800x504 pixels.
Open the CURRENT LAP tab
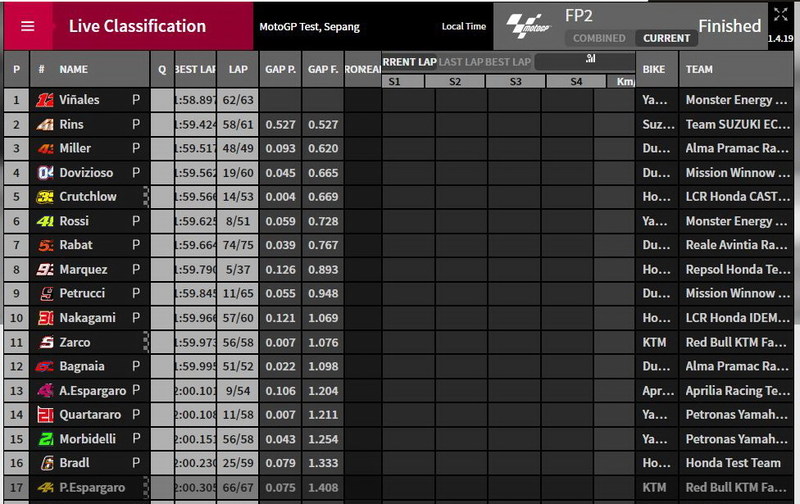pyautogui.click(x=409, y=62)
